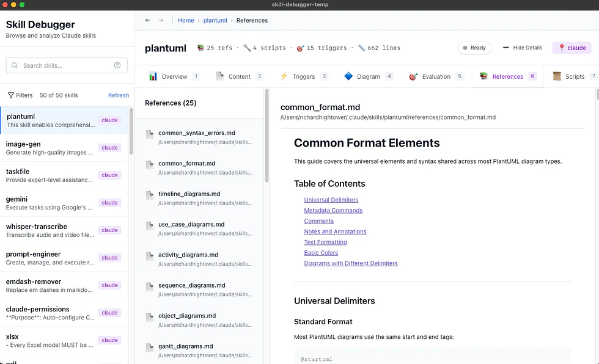Click the blue diamond Diagram icon
This screenshot has width=599, height=364.
(x=348, y=76)
